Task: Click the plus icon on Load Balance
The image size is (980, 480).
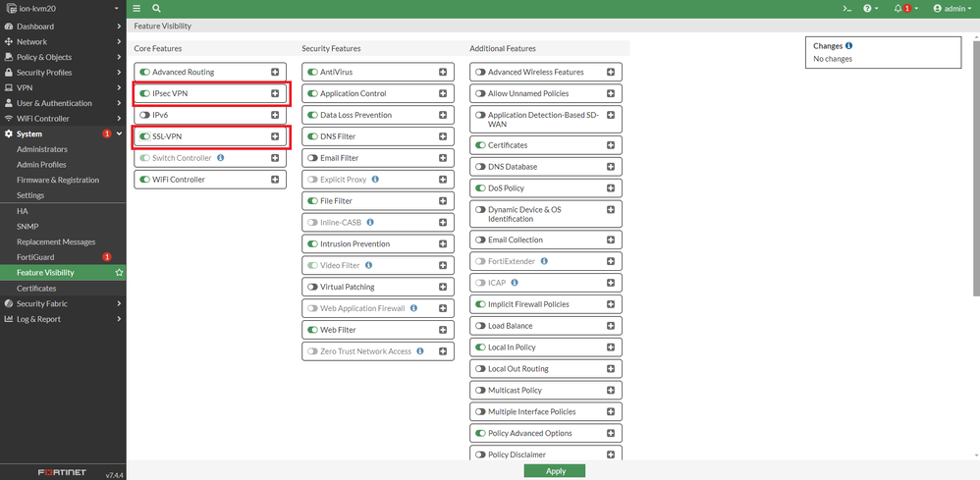Action: coord(611,326)
